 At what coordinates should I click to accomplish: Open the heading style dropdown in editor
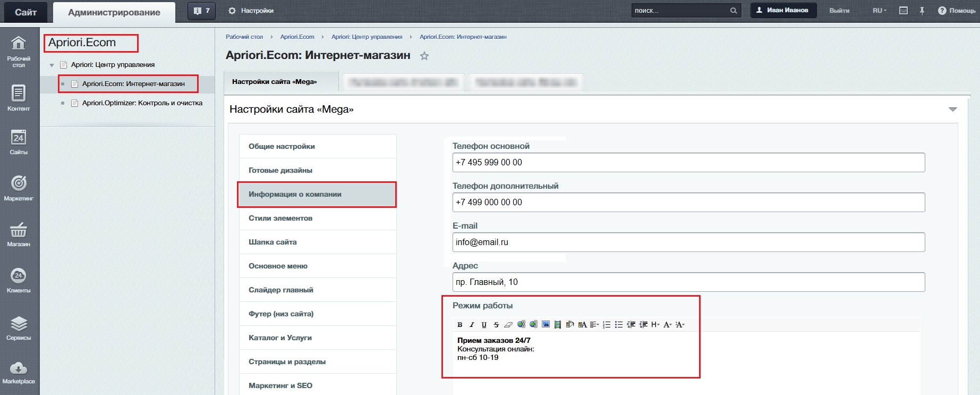(x=655, y=324)
